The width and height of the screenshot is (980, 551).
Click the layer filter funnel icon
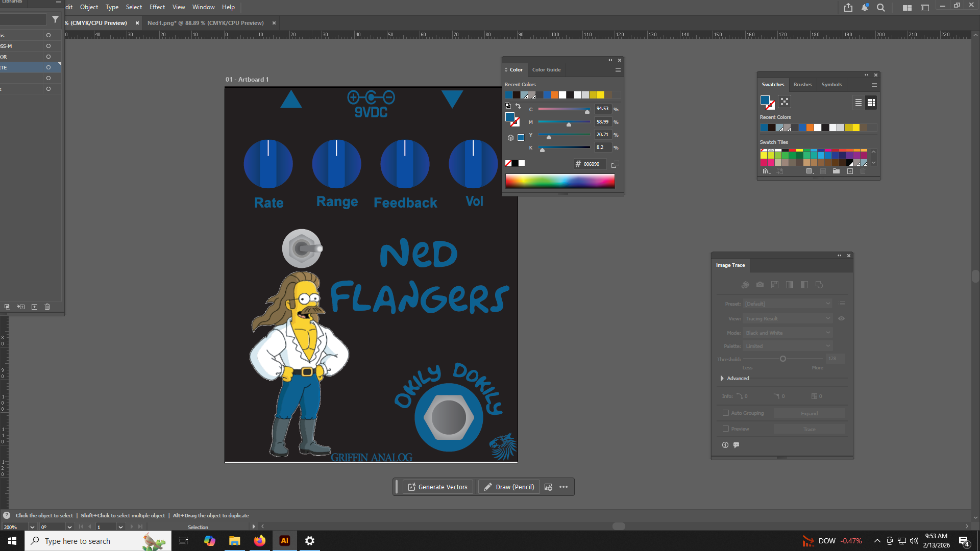click(55, 19)
